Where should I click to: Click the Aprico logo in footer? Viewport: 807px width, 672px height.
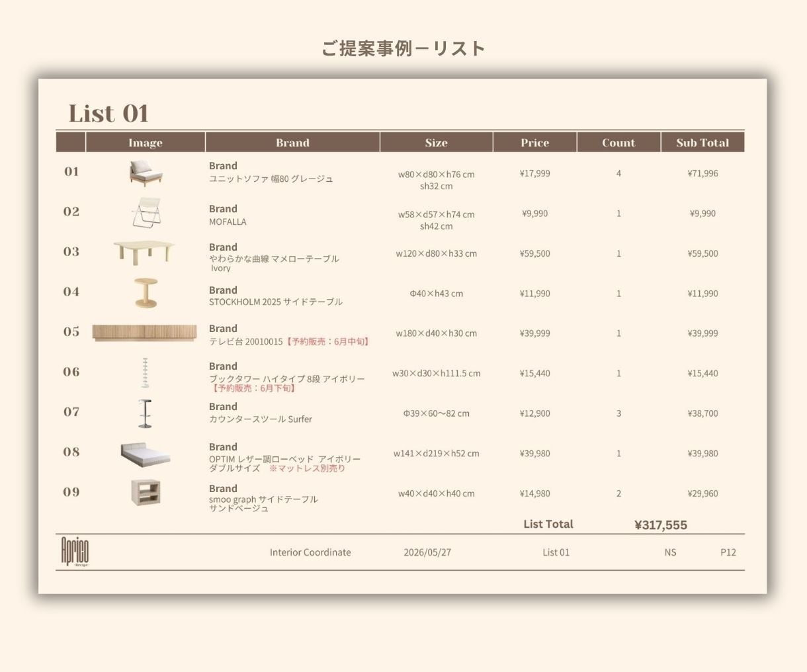click(75, 552)
